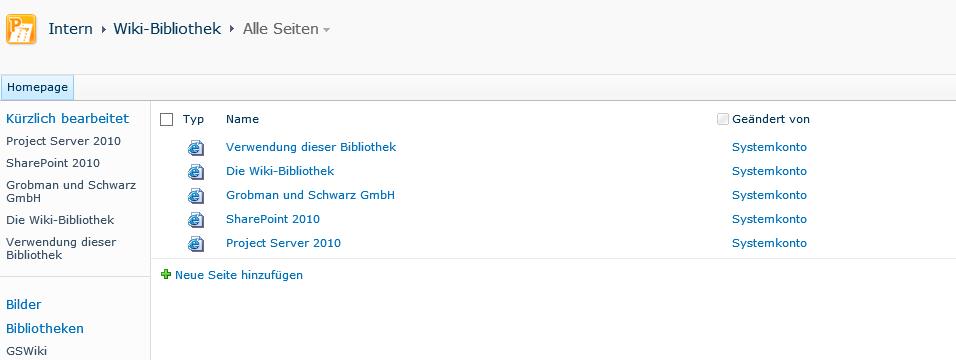Open the Bilder heading in sidebar
The width and height of the screenshot is (956, 360).
24,304
